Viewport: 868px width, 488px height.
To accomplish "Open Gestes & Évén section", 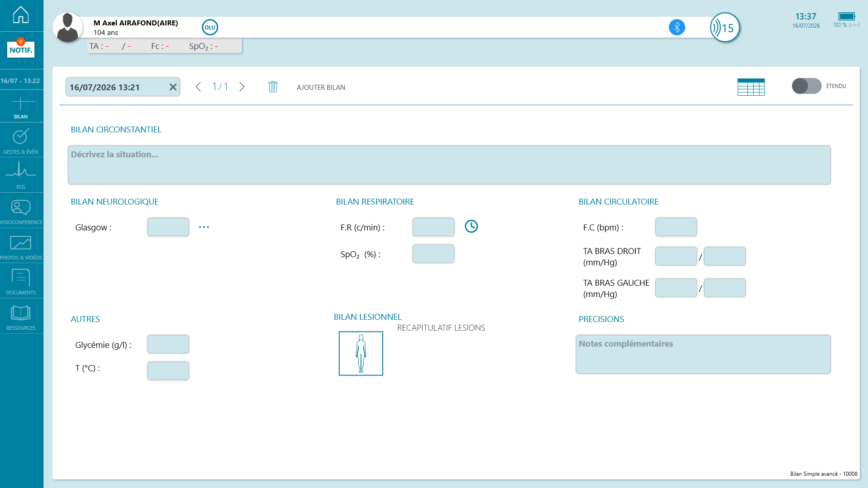I will point(21,142).
